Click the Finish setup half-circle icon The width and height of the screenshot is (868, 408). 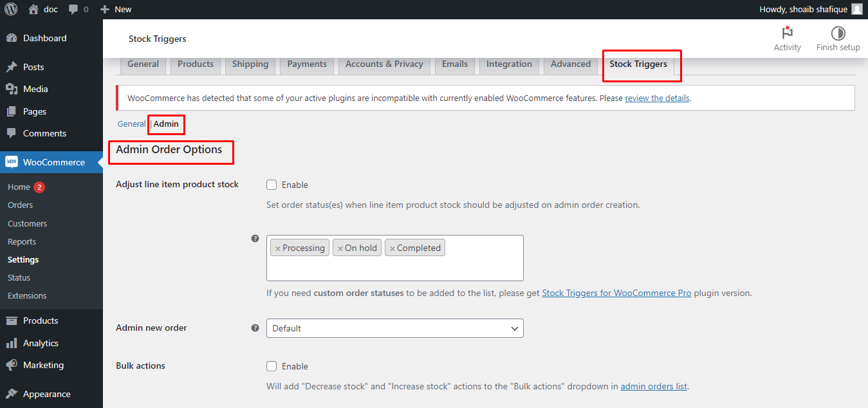pyautogui.click(x=838, y=33)
